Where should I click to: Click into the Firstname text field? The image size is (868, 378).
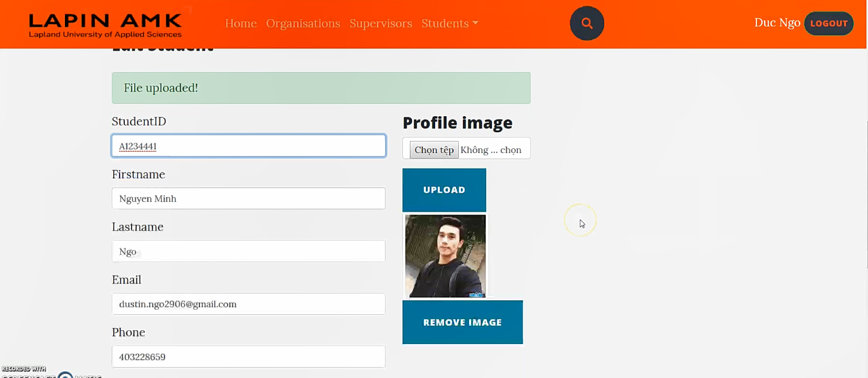point(248,198)
